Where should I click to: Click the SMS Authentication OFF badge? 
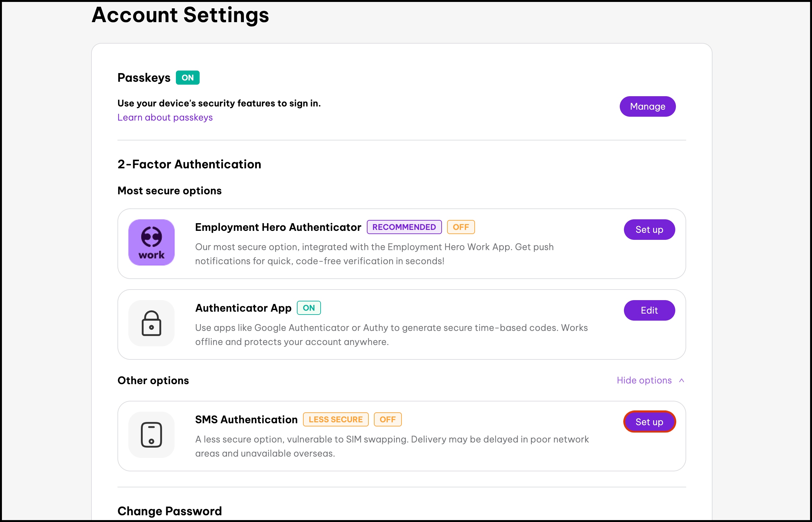(x=387, y=419)
